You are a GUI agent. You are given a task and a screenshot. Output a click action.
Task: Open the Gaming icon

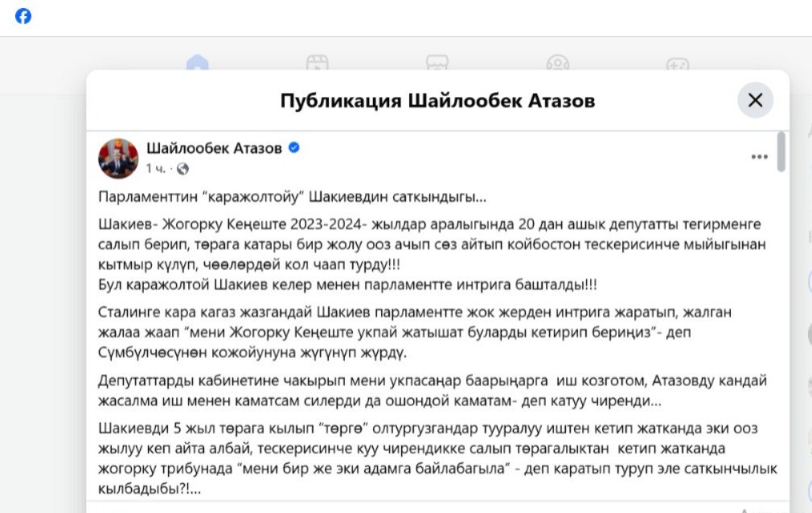677,64
